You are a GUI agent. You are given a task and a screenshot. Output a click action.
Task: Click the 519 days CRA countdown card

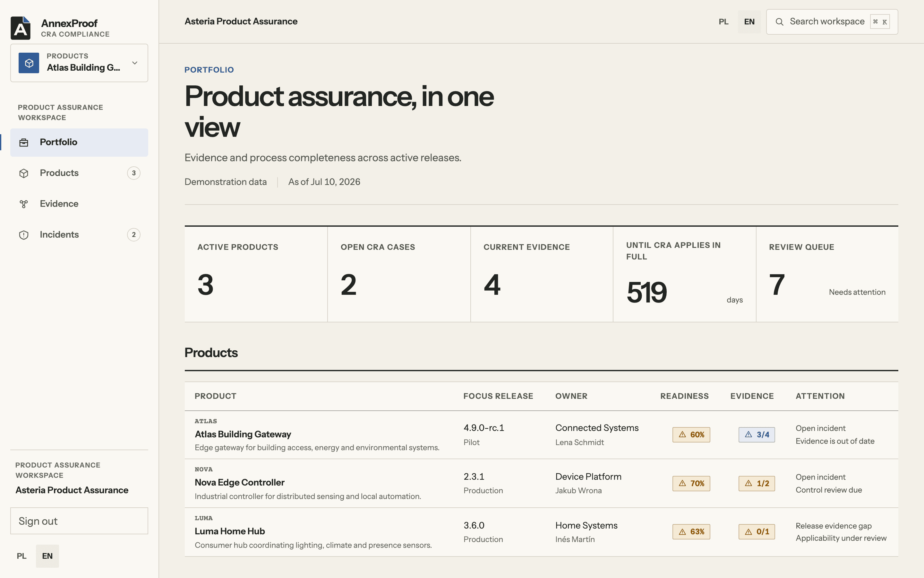(685, 274)
